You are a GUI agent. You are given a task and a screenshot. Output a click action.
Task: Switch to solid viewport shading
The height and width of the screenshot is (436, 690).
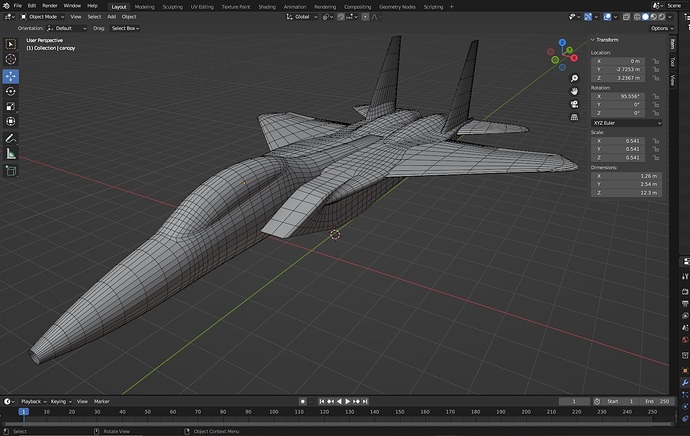pyautogui.click(x=646, y=17)
